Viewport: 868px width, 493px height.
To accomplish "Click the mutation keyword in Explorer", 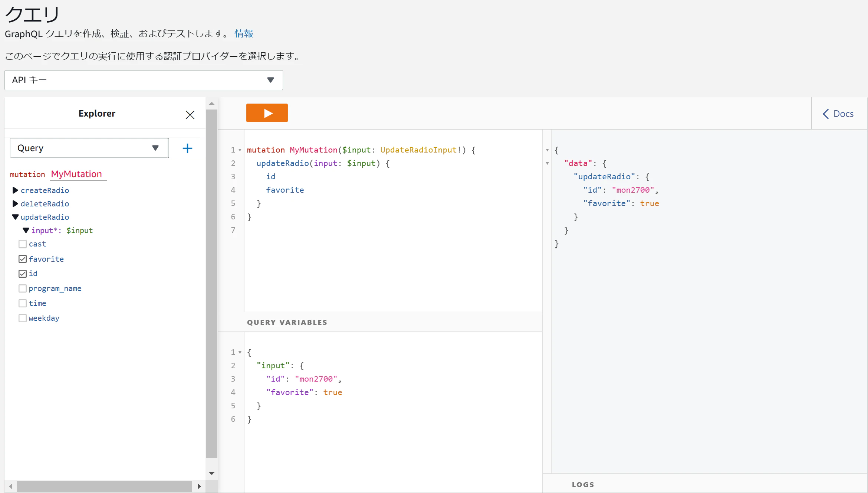I will (x=27, y=174).
